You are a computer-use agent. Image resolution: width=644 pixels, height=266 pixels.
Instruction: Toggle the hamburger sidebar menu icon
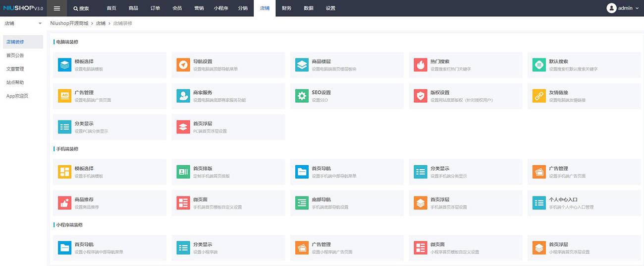pos(57,8)
